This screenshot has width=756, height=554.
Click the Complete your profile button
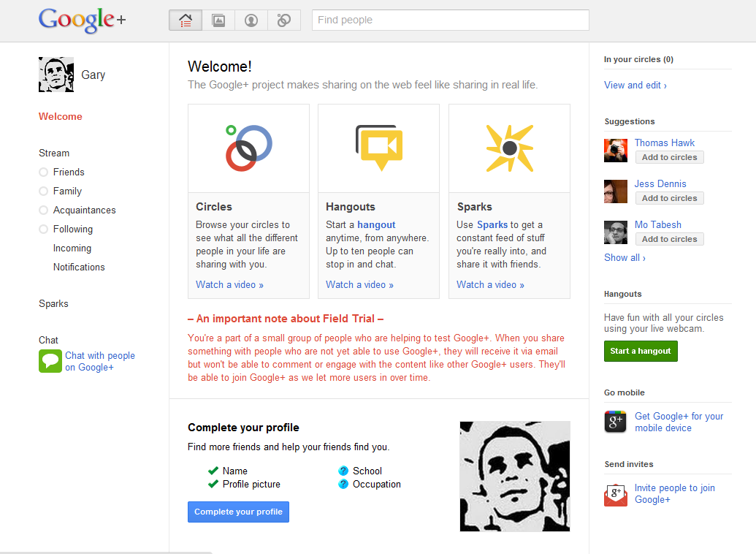coord(238,512)
